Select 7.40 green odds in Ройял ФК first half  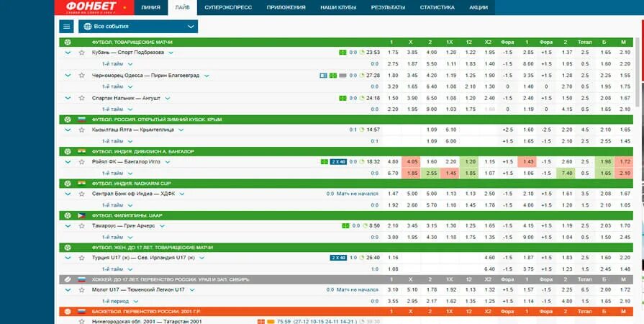(566, 174)
